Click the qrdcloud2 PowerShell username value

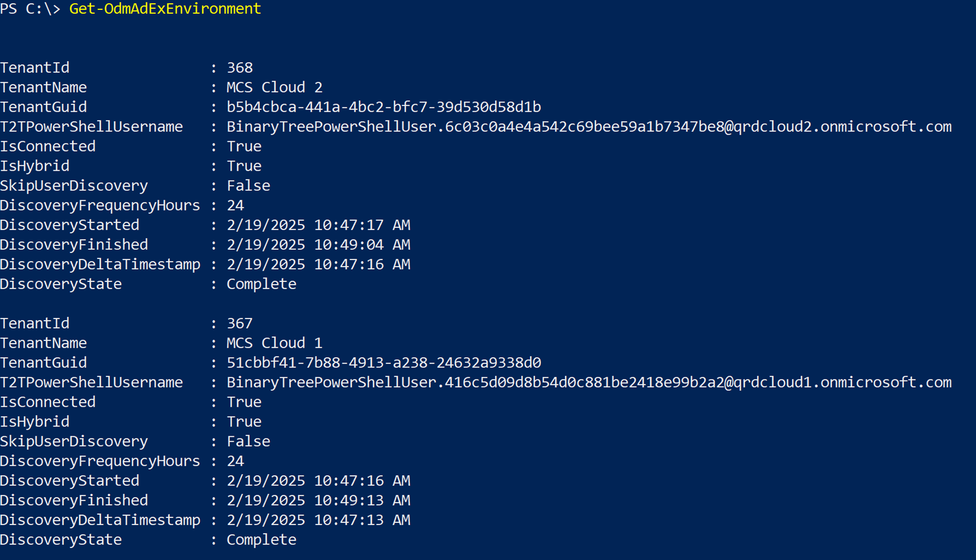[x=589, y=127]
